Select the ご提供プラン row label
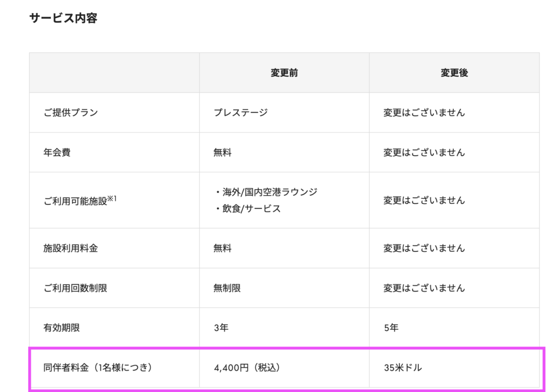The image size is (554, 392). (70, 112)
